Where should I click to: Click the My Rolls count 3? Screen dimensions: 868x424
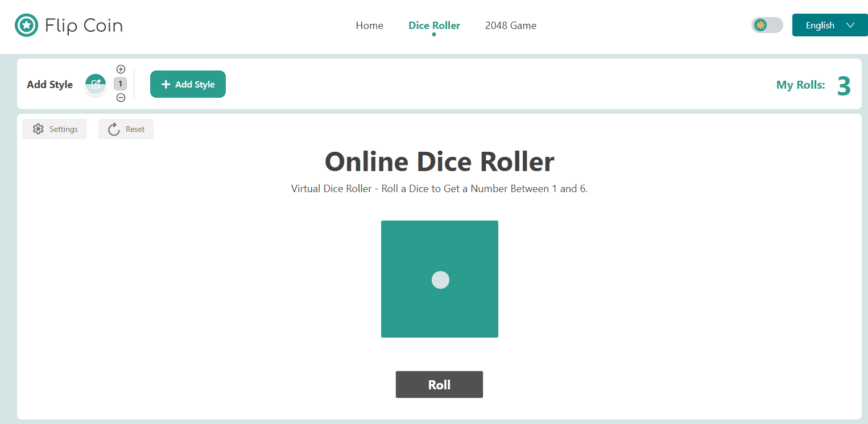pos(844,86)
